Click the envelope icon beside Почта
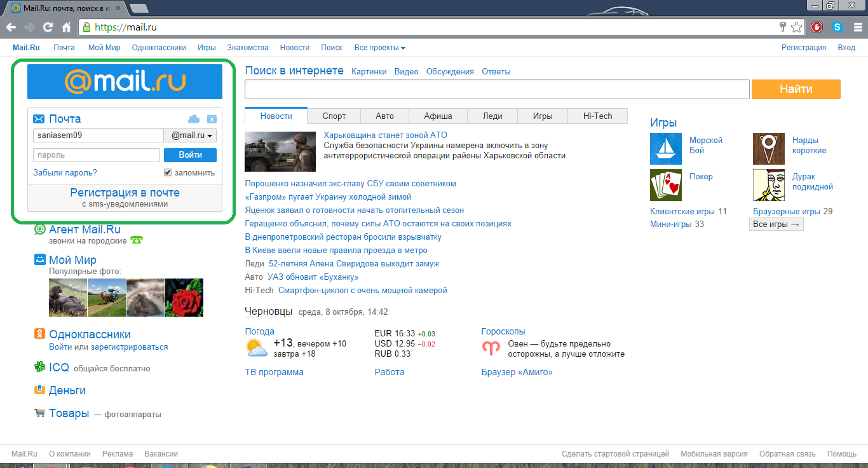868x468 pixels. pos(39,119)
